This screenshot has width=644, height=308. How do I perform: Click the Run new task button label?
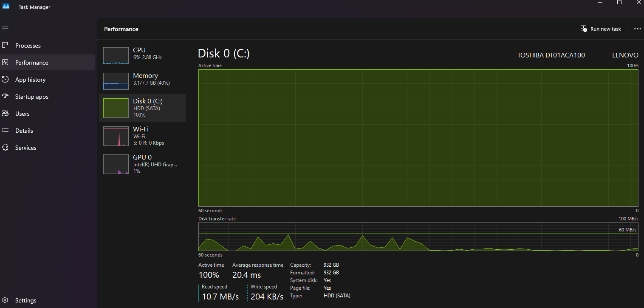click(606, 29)
